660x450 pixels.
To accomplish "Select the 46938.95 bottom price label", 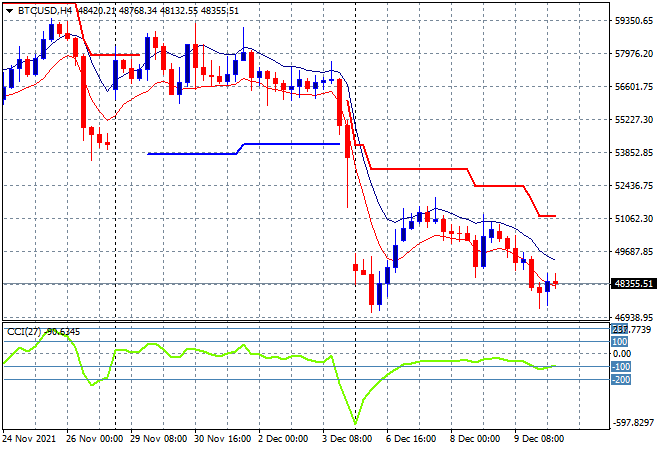I will click(x=634, y=317).
